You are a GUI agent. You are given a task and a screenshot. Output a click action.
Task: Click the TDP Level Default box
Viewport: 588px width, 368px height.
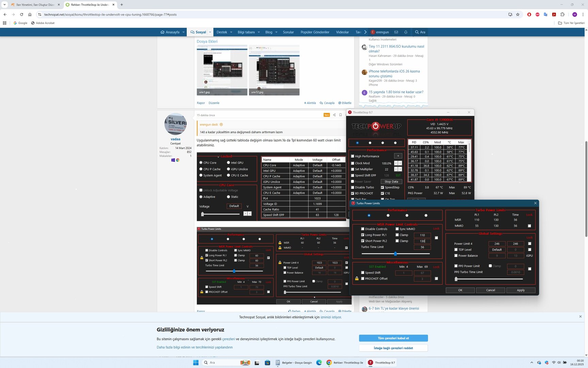(497, 250)
